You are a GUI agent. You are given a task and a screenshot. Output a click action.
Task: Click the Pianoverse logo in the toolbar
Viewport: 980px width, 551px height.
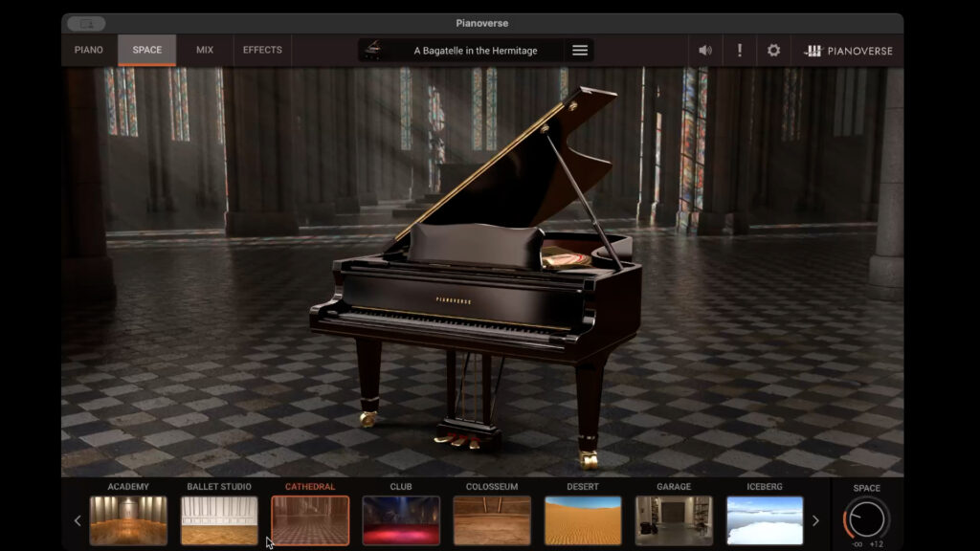click(850, 50)
